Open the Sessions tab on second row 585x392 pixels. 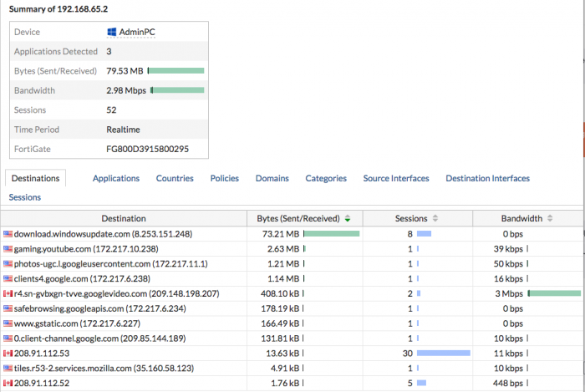click(x=24, y=197)
